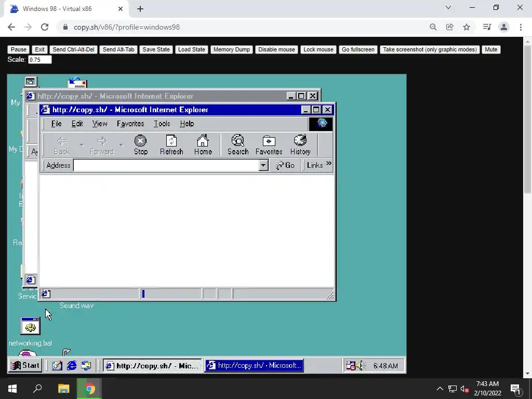Open Favorites toolbar icon
Viewport: 532px width, 399px height.
click(269, 145)
